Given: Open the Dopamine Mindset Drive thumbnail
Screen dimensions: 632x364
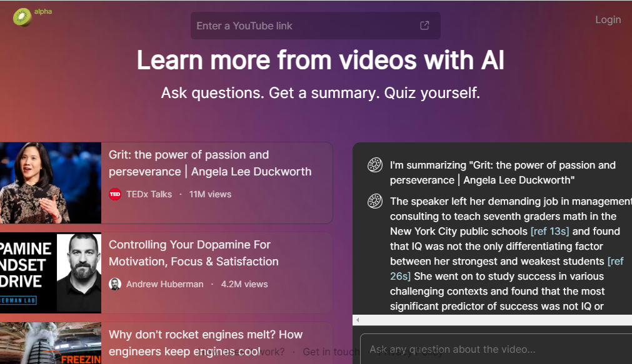Looking at the screenshot, I should pos(51,272).
